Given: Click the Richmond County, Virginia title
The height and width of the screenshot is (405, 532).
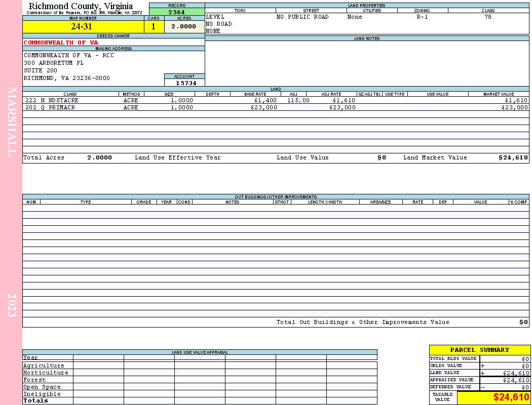Looking at the screenshot, I should click(81, 6).
